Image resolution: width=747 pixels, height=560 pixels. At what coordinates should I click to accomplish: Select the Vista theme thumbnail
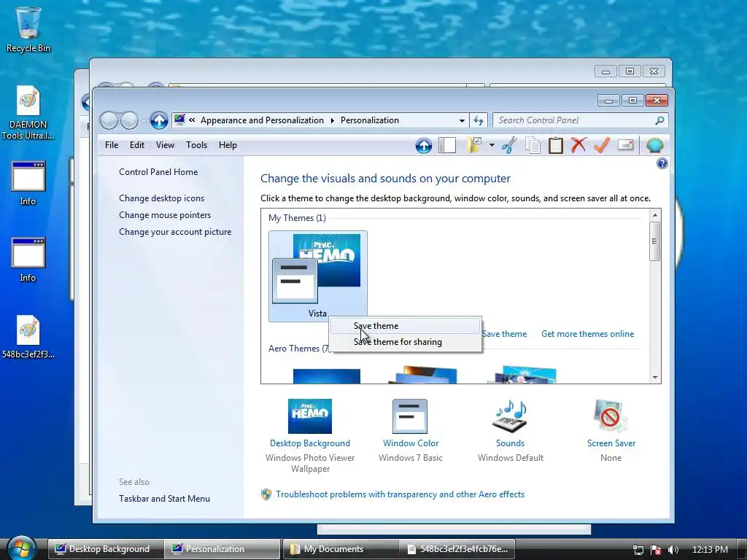pos(318,276)
